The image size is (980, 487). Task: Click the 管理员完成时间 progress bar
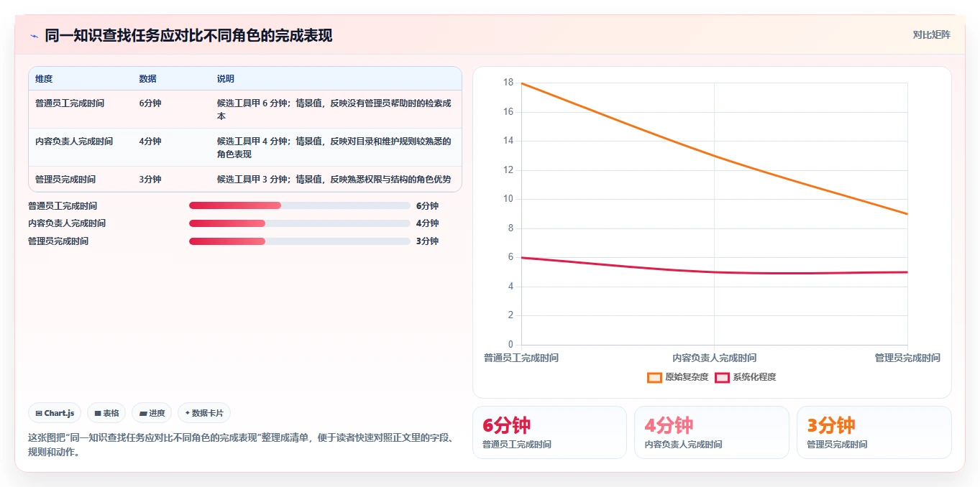pos(300,241)
